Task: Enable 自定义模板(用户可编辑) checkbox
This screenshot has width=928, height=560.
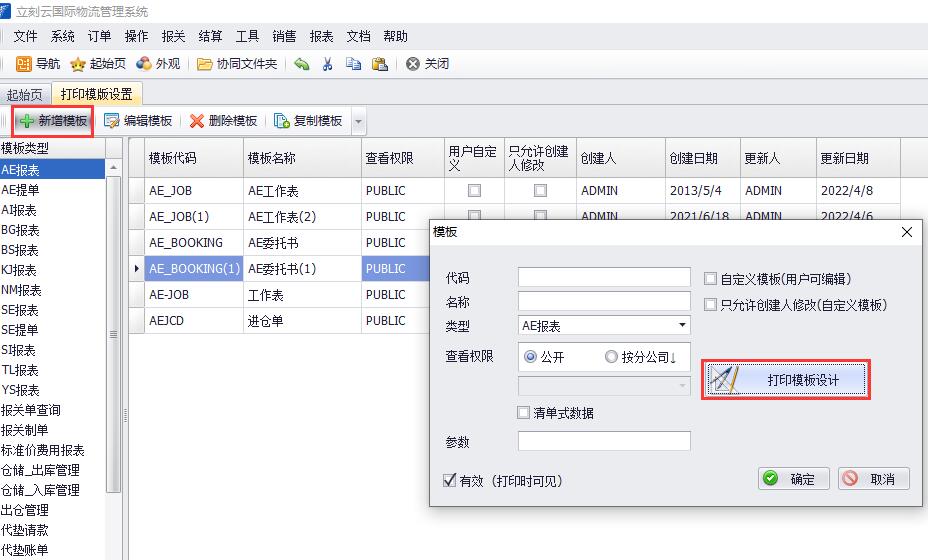Action: pyautogui.click(x=711, y=279)
